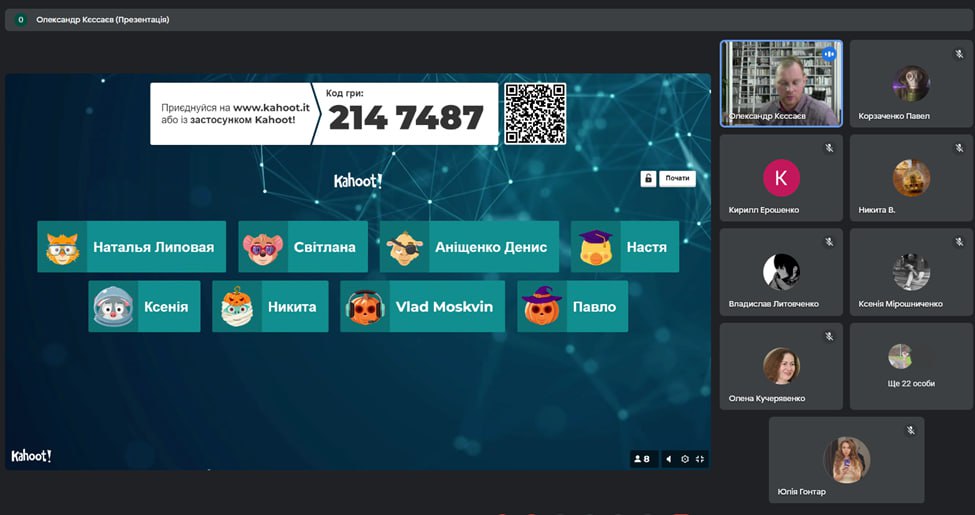Click the speaking indicator on Олександр Кєссаєв tile
The image size is (975, 515).
[828, 54]
